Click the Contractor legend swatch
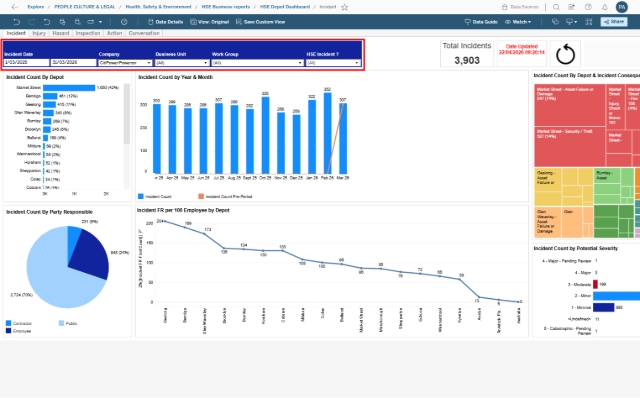Viewport: 640px width, 398px height. (x=9, y=323)
